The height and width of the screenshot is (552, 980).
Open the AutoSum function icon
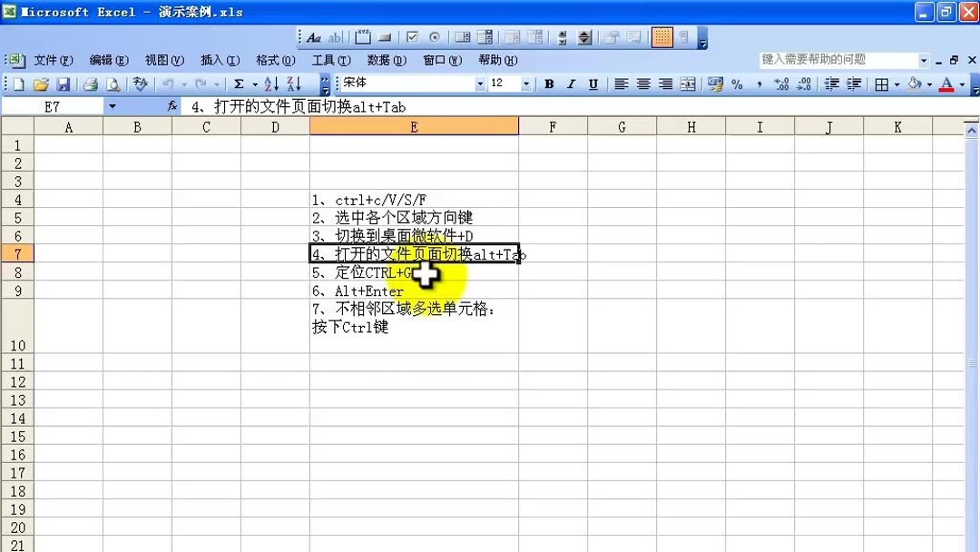(x=239, y=84)
